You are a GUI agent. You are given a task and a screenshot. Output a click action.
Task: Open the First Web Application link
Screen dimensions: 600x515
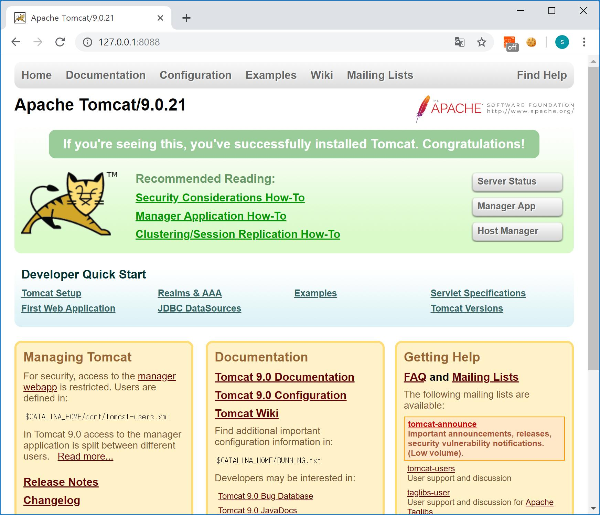pos(68,308)
